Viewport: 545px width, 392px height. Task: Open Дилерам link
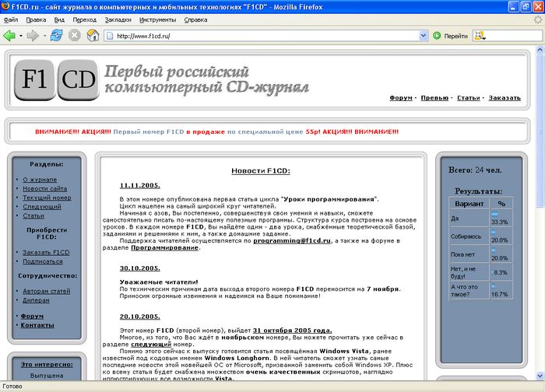pos(36,300)
